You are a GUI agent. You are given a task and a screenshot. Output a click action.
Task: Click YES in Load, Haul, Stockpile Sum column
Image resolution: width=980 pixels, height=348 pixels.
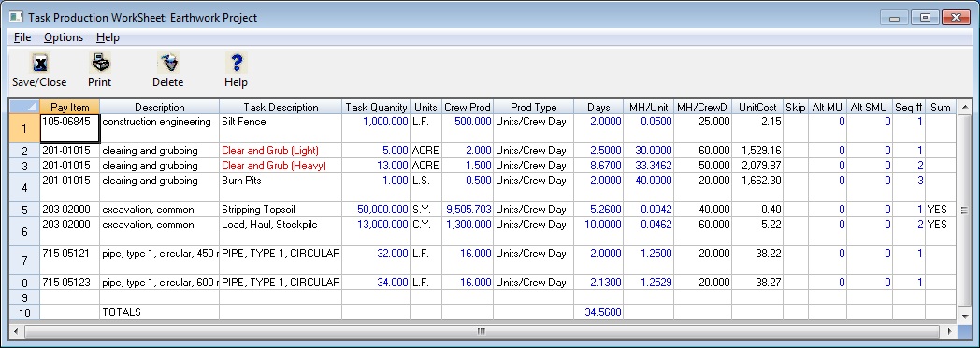(940, 231)
